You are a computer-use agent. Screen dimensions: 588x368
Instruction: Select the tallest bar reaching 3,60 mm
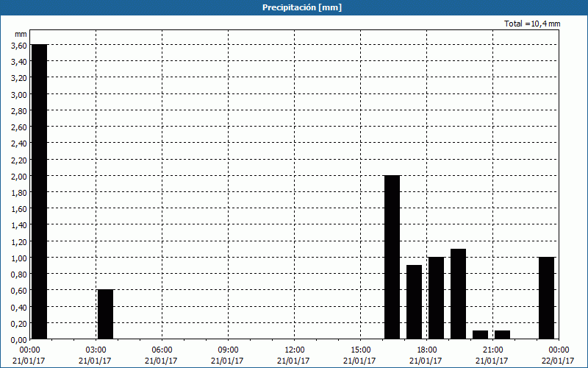39,191
